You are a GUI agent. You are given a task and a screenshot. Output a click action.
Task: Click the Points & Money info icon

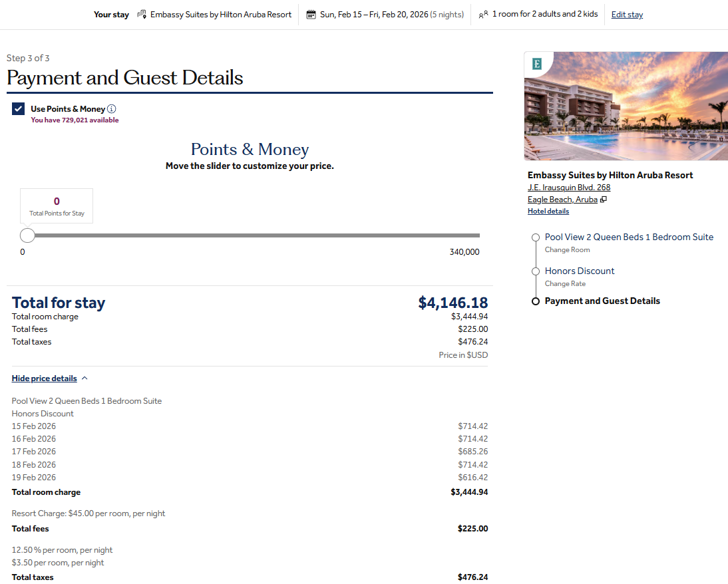click(x=112, y=109)
